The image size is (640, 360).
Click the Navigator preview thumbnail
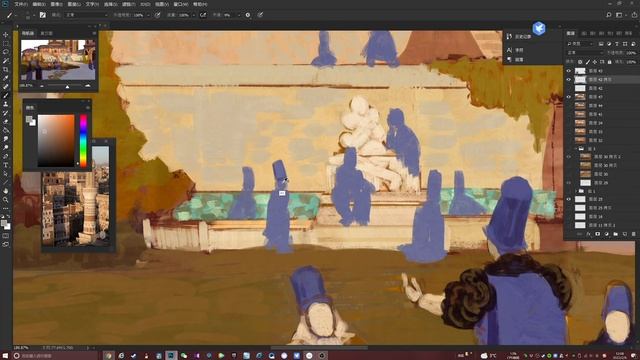pos(58,60)
